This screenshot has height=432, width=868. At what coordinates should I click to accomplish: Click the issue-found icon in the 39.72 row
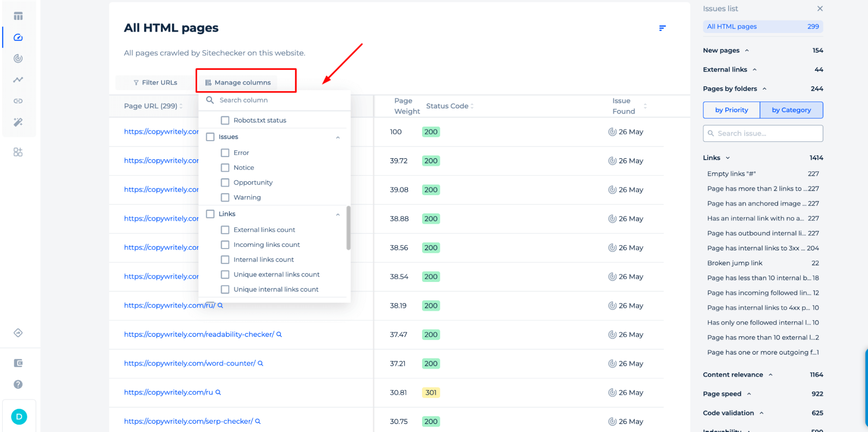tap(612, 161)
